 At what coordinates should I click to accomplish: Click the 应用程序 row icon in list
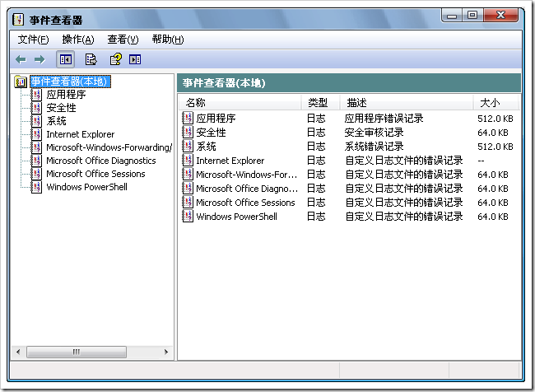pyautogui.click(x=188, y=118)
